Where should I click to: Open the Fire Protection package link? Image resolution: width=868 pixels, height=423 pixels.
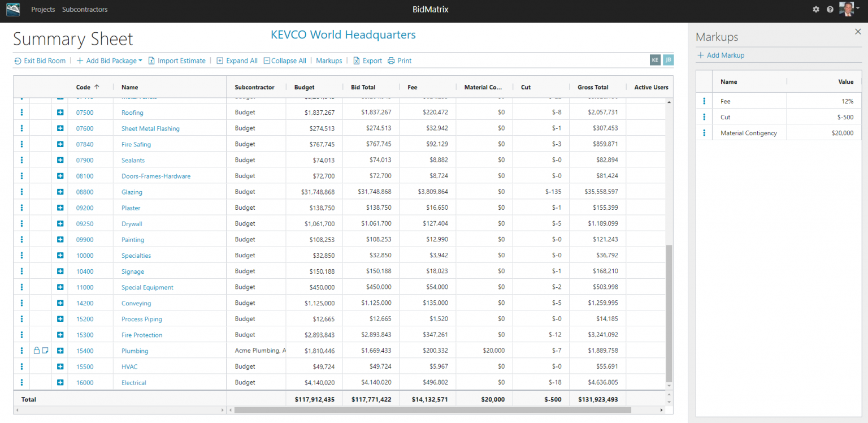pyautogui.click(x=142, y=335)
